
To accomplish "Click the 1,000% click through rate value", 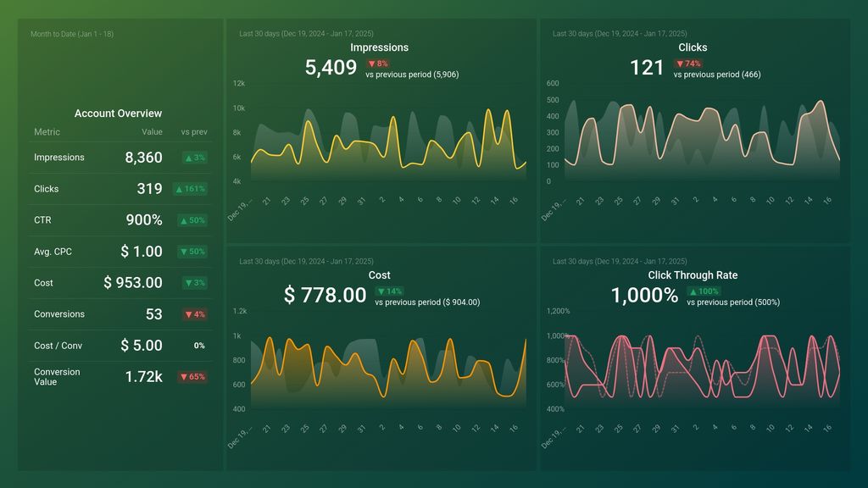I will pos(644,295).
